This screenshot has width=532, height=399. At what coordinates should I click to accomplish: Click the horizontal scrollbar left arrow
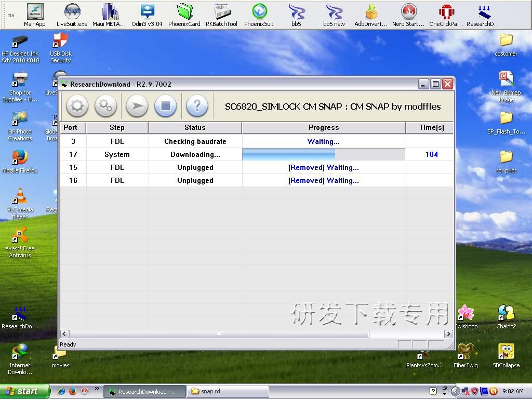click(x=64, y=334)
